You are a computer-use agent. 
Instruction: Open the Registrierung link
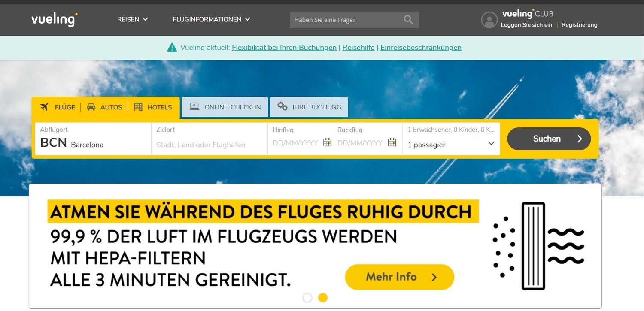tap(579, 25)
